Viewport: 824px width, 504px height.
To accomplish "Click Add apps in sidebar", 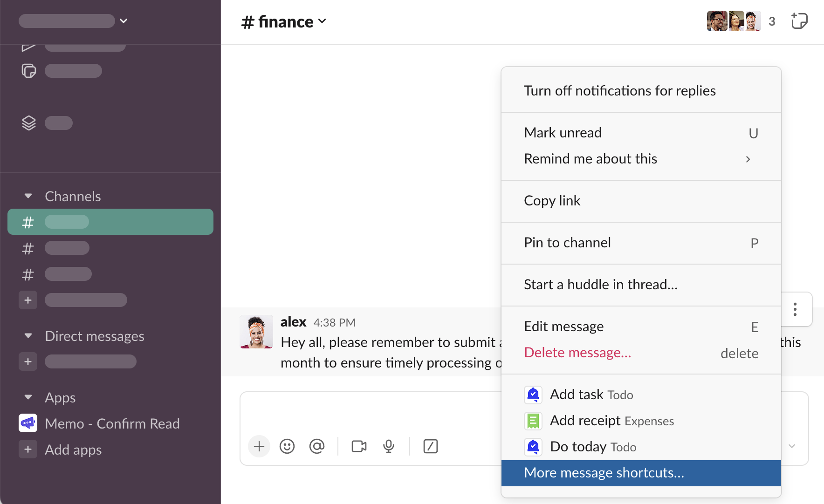I will 73,450.
